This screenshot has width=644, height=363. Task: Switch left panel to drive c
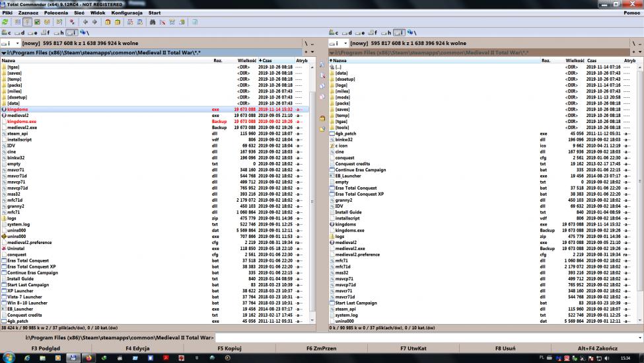click(x=6, y=32)
